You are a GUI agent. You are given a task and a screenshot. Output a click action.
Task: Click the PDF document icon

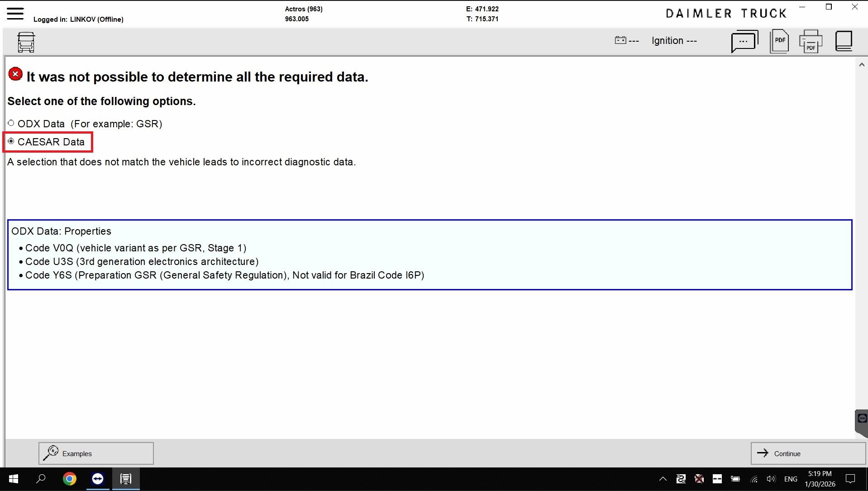[x=779, y=41]
